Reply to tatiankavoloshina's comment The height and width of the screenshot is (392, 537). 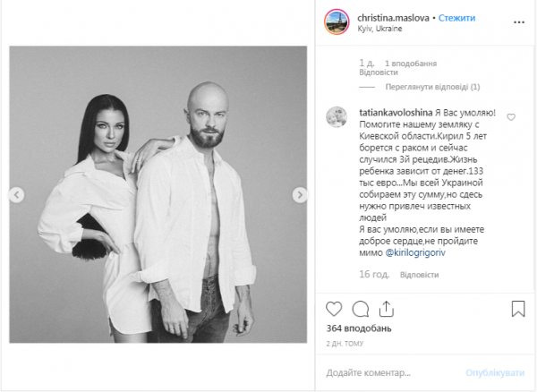tap(419, 275)
